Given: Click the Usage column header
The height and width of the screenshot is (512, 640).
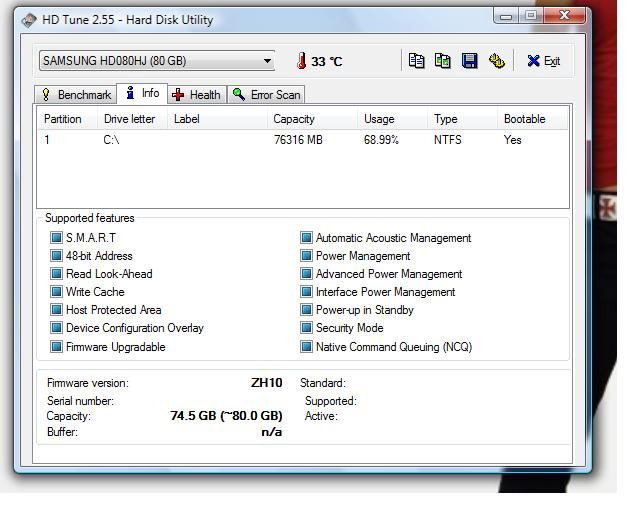Looking at the screenshot, I should (393, 119).
